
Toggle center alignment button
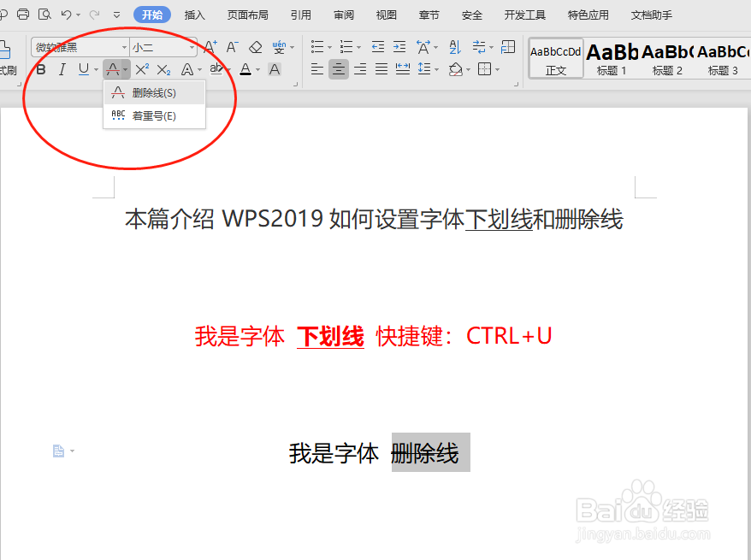click(339, 70)
